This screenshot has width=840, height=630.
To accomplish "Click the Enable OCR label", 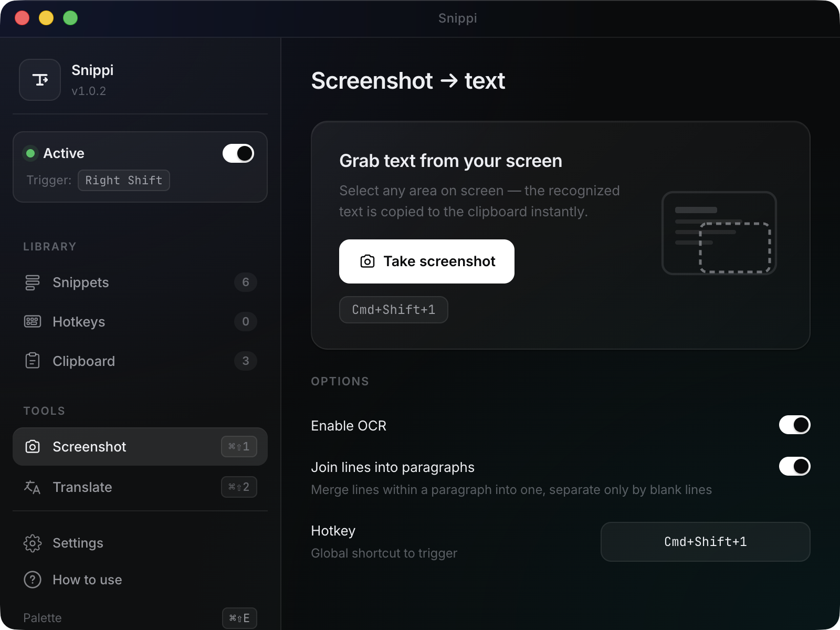I will point(349,426).
